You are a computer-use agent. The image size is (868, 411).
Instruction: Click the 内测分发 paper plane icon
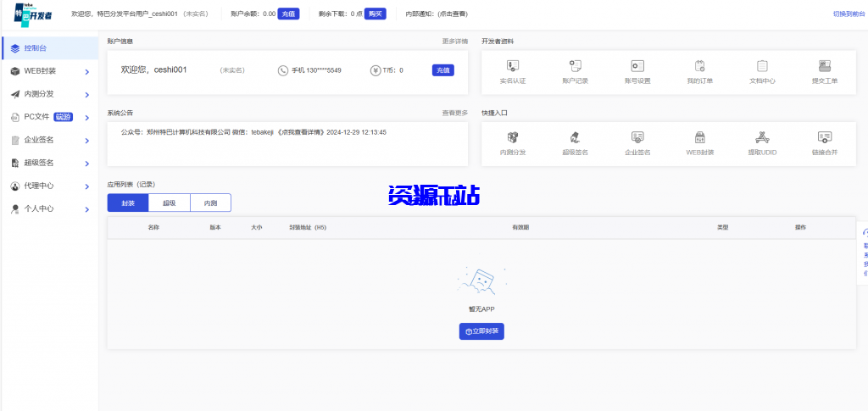click(15, 95)
